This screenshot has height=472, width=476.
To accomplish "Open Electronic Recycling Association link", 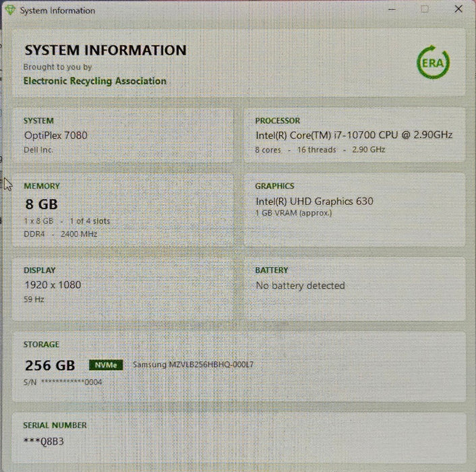I will [94, 81].
